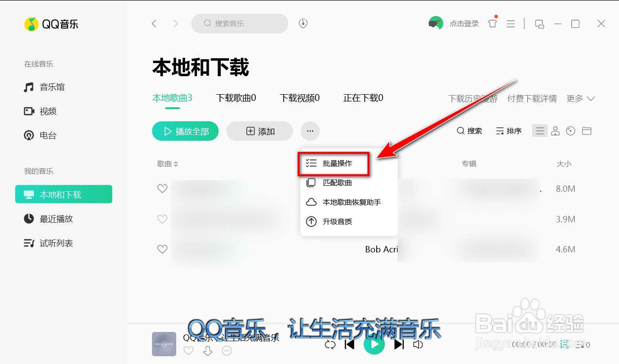The image size is (619, 364).
Task: Click the 专辑 column header
Action: pyautogui.click(x=469, y=164)
